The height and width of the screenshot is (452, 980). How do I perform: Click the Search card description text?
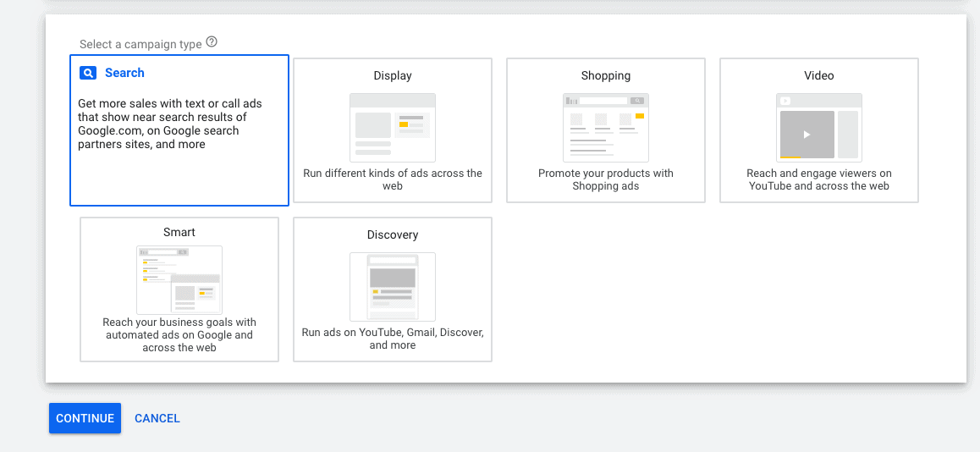[169, 124]
